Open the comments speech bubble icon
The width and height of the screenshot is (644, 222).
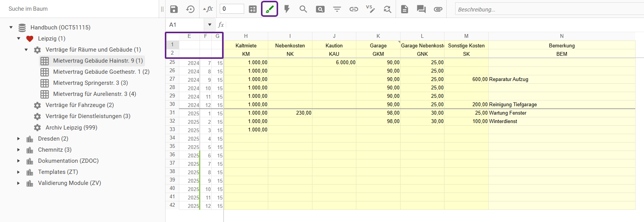click(x=421, y=9)
